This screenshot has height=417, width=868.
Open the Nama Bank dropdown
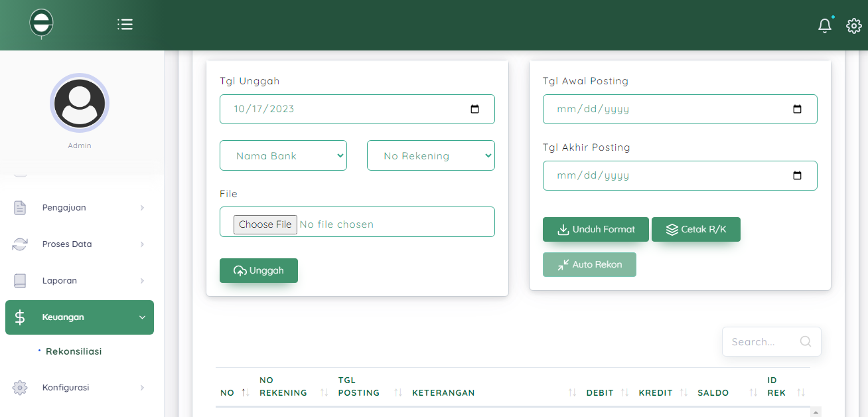click(x=283, y=155)
